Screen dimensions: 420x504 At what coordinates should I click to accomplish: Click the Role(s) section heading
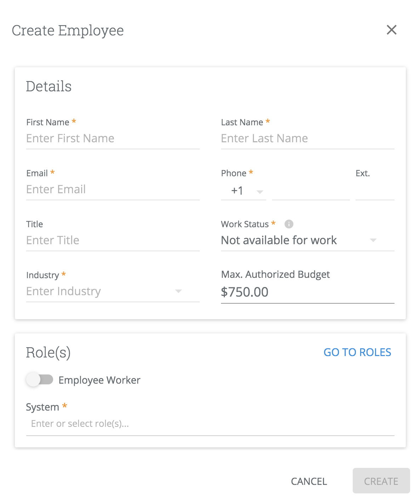(x=48, y=353)
